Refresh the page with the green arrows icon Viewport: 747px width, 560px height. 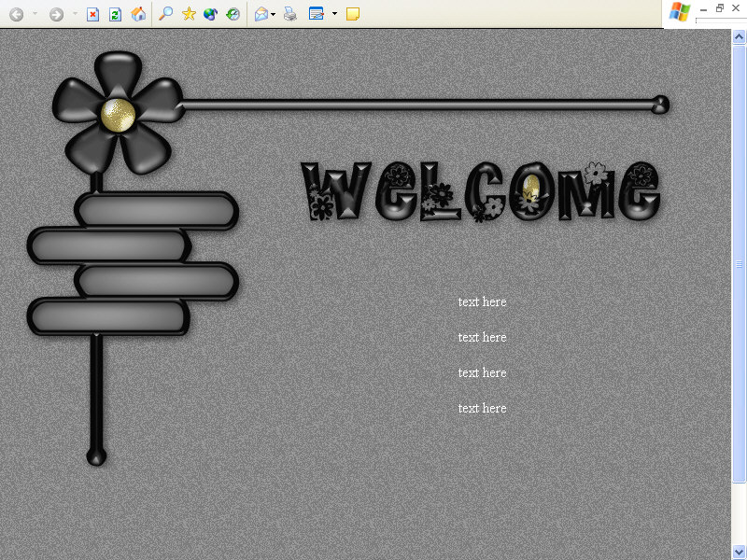point(115,14)
